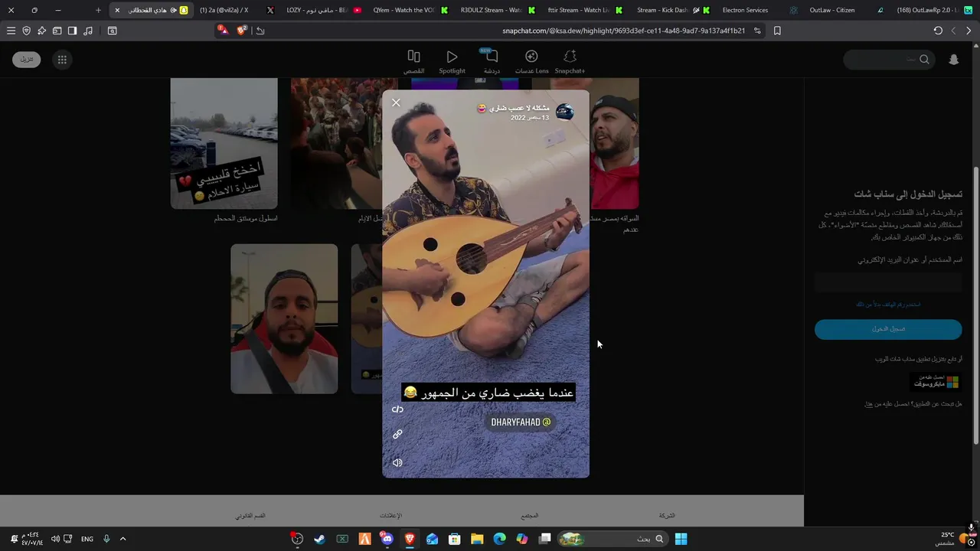The height and width of the screenshot is (551, 980).
Task: Open the browser hamburger menu
Action: tap(11, 31)
